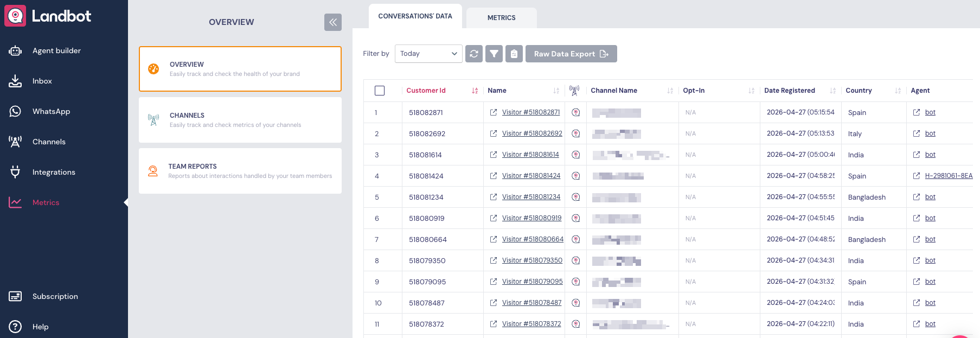Go to Inbox in the sidebar
The height and width of the screenshot is (338, 980).
click(x=42, y=81)
